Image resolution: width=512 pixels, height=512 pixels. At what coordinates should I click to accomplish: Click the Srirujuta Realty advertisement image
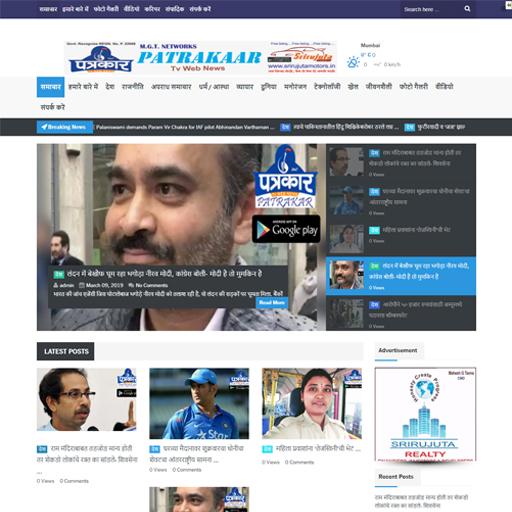pyautogui.click(x=425, y=414)
